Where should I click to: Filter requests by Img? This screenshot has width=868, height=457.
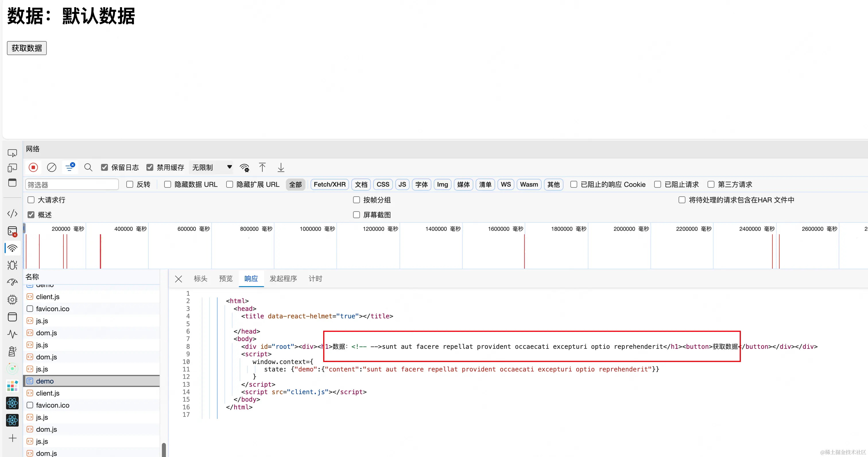442,185
